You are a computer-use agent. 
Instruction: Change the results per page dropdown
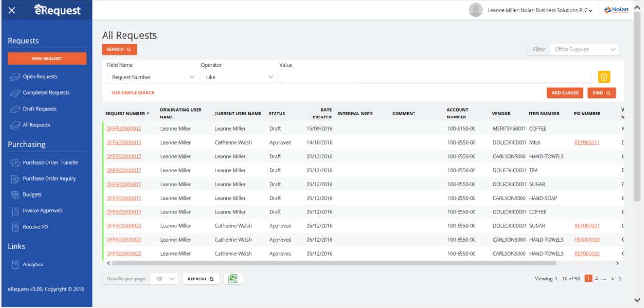[x=164, y=279]
